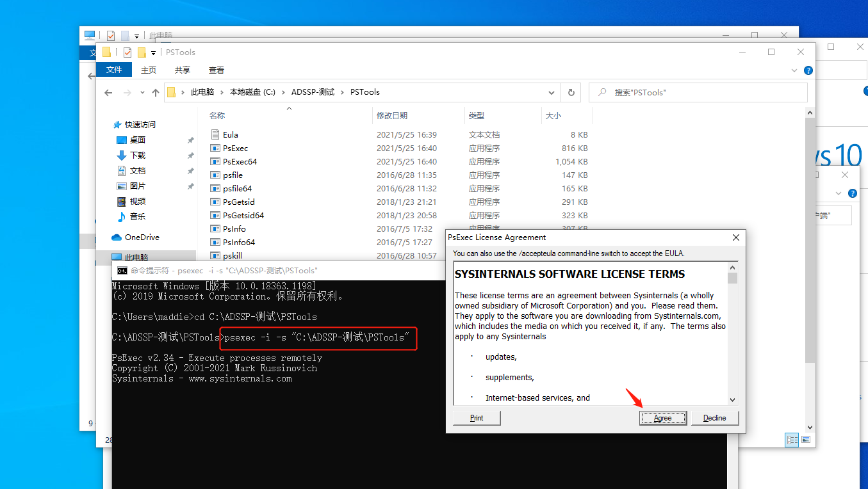Open recent locations dropdown chevron
868x489 pixels.
142,93
